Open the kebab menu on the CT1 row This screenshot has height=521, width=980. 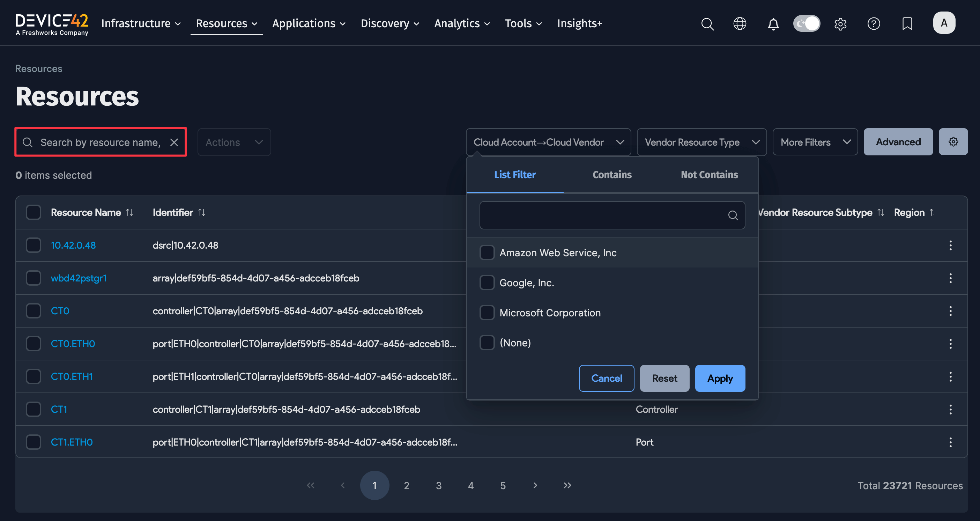pos(950,409)
